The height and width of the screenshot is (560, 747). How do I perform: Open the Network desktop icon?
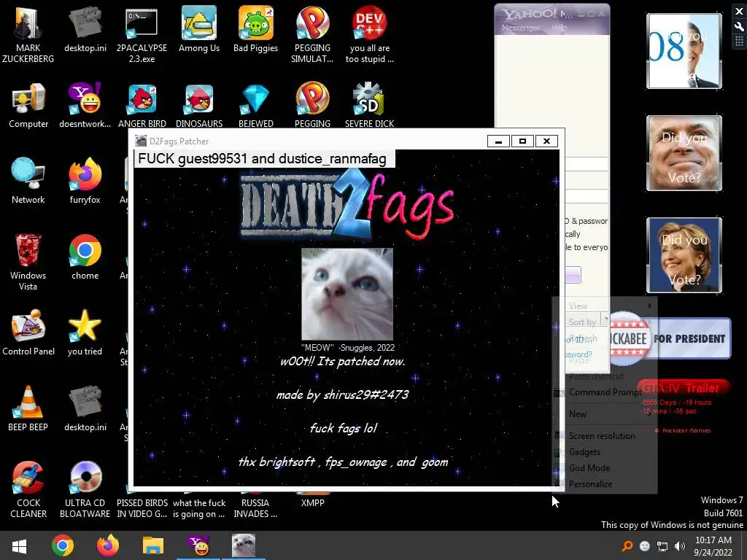click(28, 181)
